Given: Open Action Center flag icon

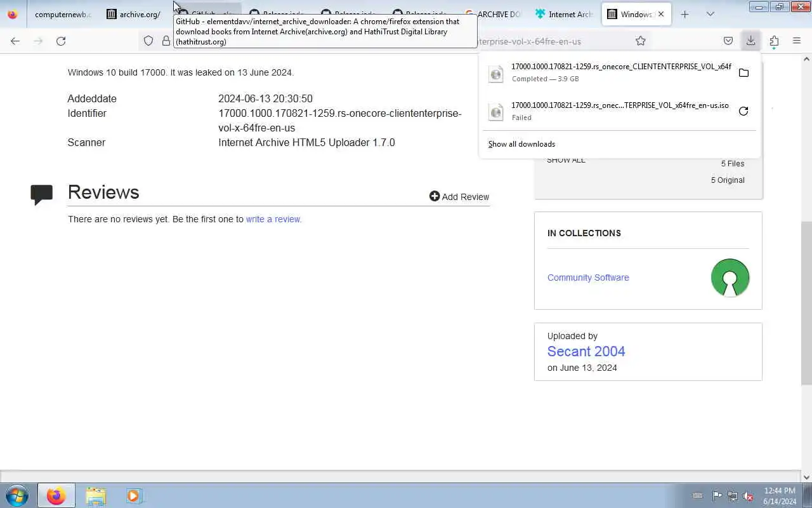Looking at the screenshot, I should pos(717,496).
